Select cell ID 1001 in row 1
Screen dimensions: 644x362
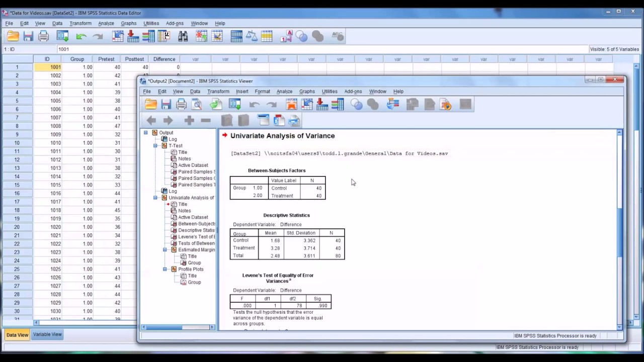click(47, 67)
